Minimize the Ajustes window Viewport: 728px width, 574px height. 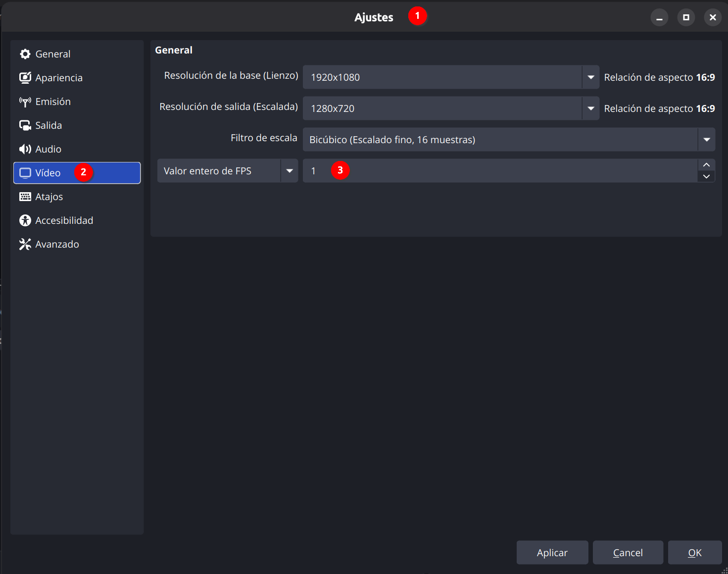[659, 17]
